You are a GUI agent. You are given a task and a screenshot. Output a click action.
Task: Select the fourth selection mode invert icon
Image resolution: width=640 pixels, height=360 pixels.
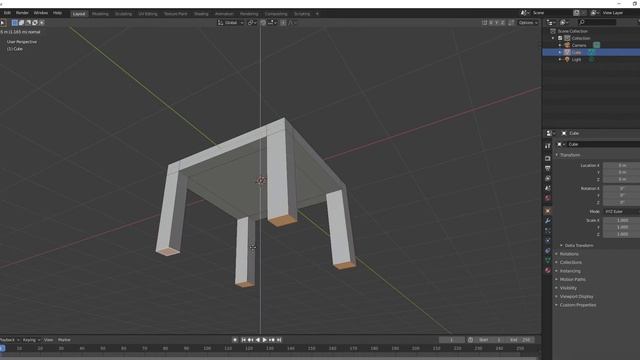click(35, 22)
